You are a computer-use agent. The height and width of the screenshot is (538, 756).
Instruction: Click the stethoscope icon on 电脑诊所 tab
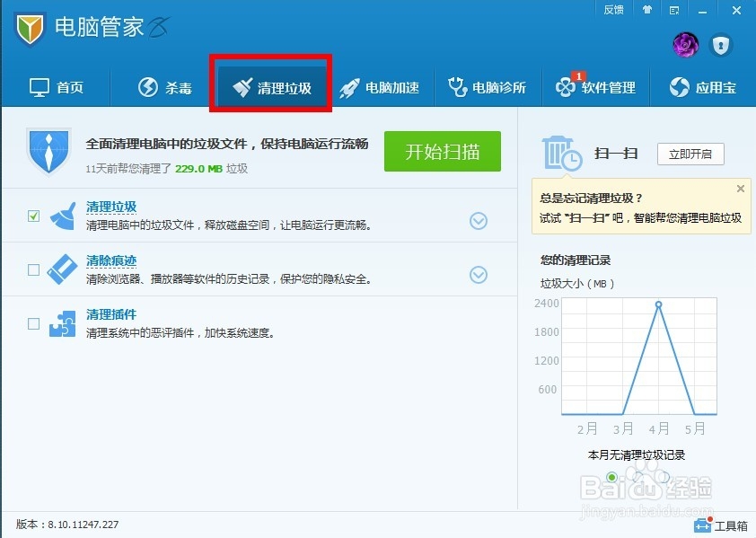click(457, 87)
